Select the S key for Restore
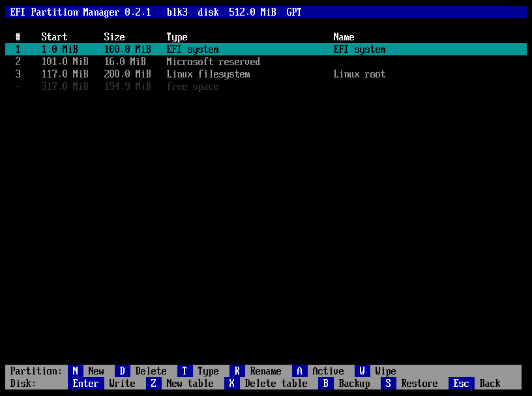Screen dimensions: 532x396 click(388, 384)
